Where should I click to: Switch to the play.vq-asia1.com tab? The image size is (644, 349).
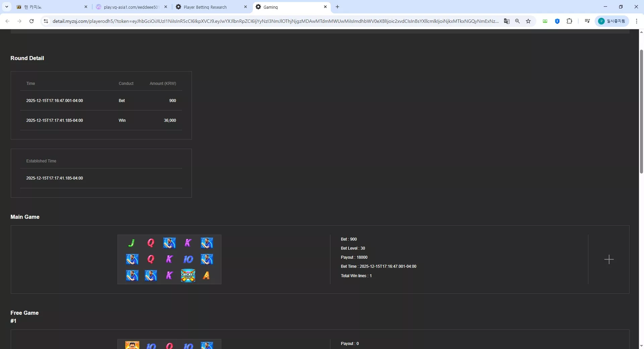coord(131,7)
